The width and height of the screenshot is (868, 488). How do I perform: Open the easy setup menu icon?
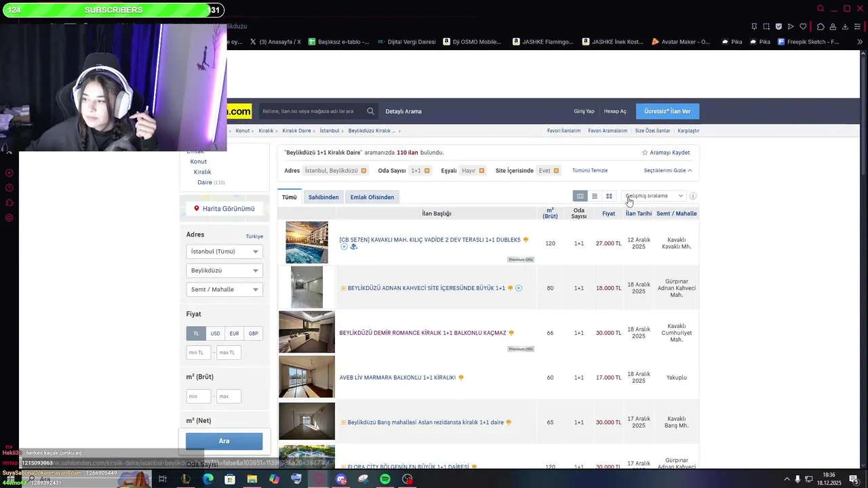(x=858, y=26)
